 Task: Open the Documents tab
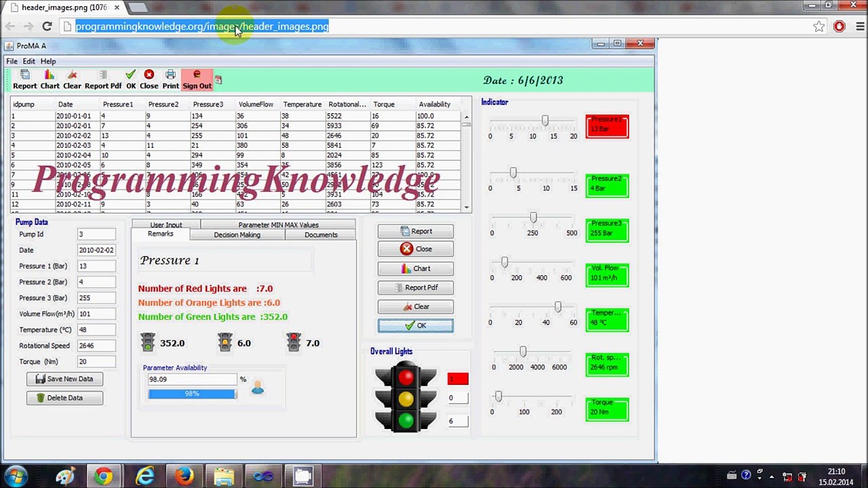tap(321, 235)
